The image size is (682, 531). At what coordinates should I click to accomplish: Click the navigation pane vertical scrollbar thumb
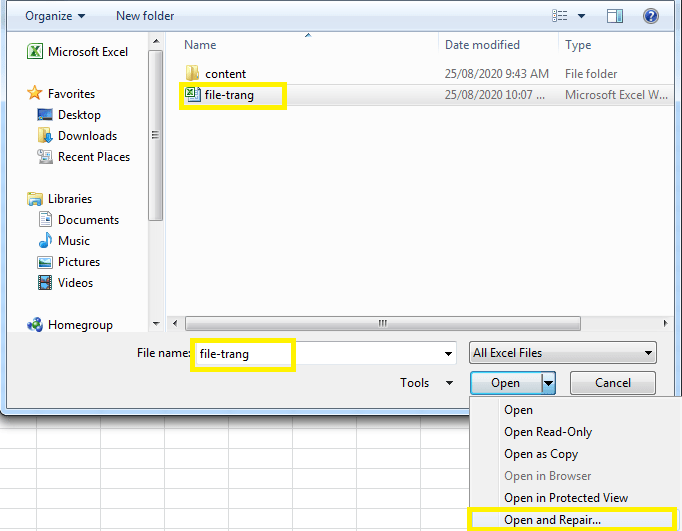155,135
